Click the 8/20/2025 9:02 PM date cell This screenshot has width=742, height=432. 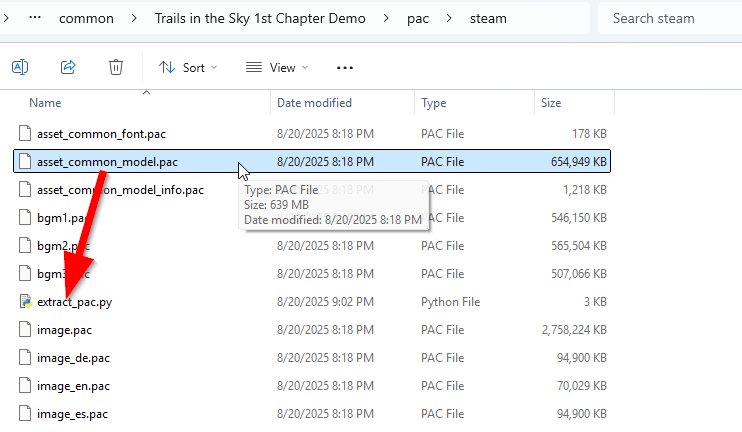tap(325, 302)
